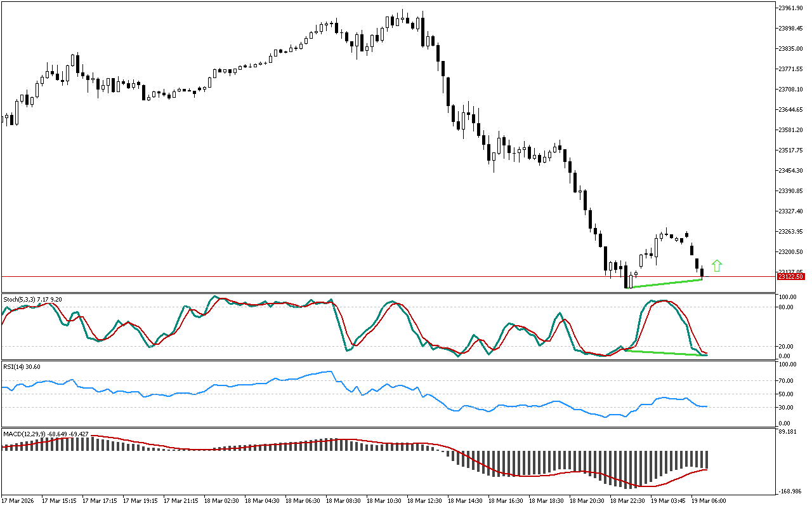Image resolution: width=812 pixels, height=508 pixels.
Task: Click the 23517.95 price axis label
Action: click(790, 150)
